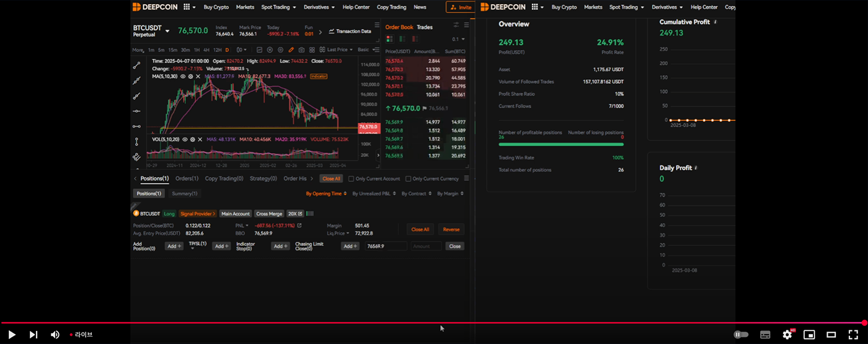Check the Only Current Currency box
This screenshot has height=344, width=868.
point(408,179)
